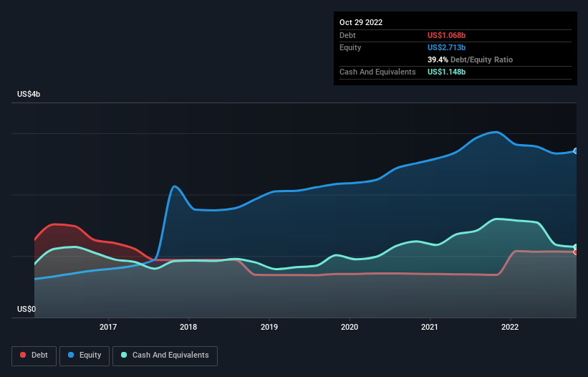Select the Cash And Equivalents endpoint marker
This screenshot has height=377, width=588.
pyautogui.click(x=576, y=247)
